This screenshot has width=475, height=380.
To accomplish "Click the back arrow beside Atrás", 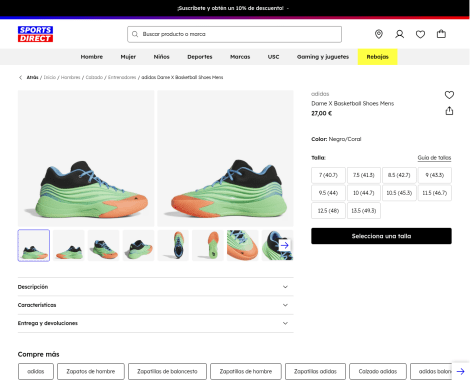I will pos(20,77).
